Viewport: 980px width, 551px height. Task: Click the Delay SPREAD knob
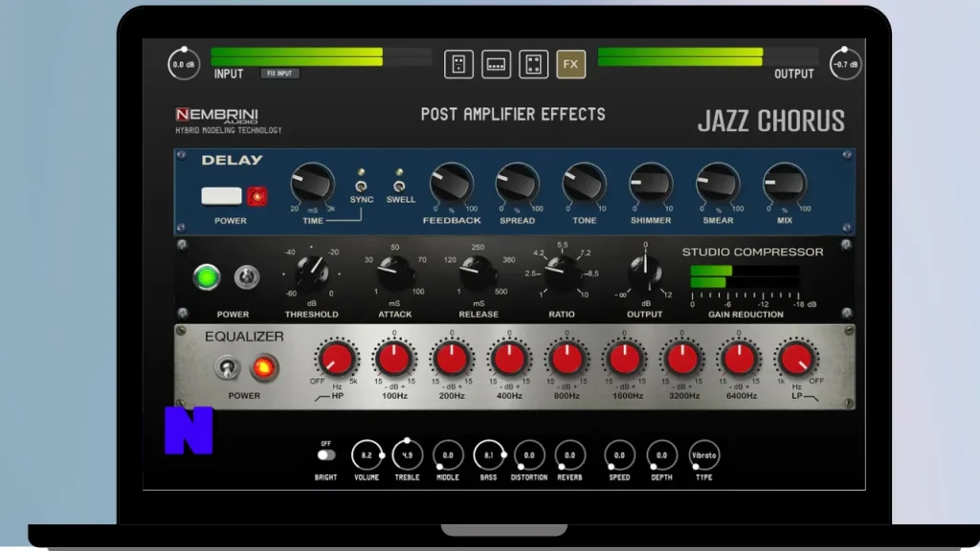pos(518,184)
